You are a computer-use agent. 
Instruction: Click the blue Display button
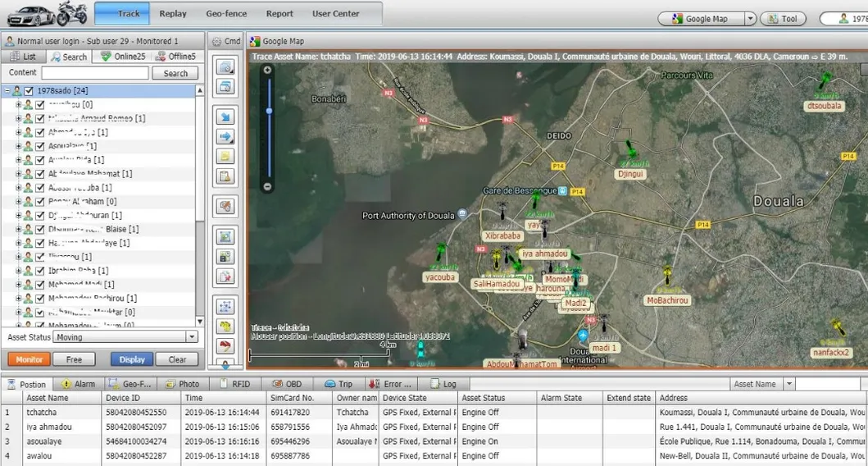132,359
